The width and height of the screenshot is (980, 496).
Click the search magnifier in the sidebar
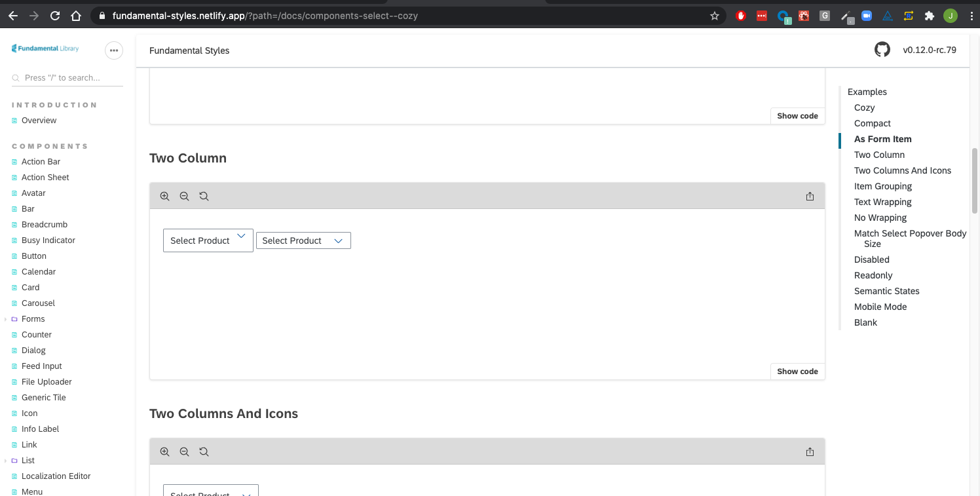click(15, 77)
